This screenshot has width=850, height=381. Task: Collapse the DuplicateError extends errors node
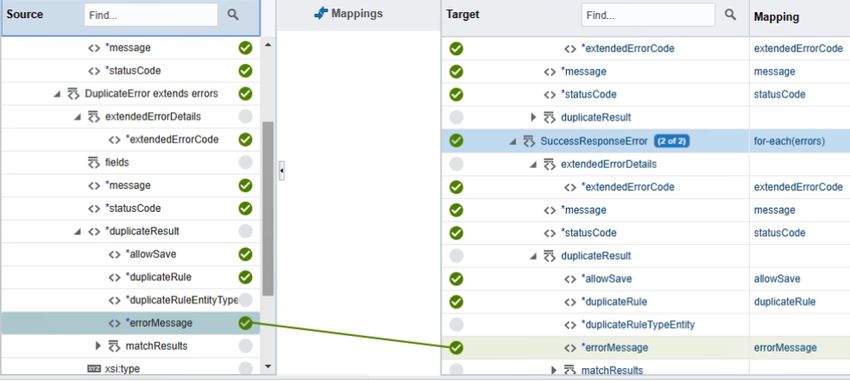coord(57,94)
